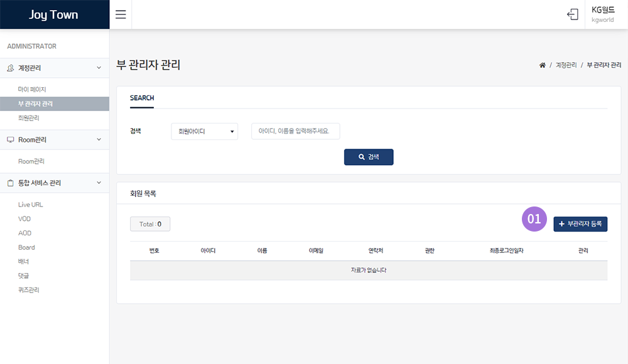628x364 pixels.
Task: Go to 회원관리 in the sidebar
Action: click(x=29, y=118)
